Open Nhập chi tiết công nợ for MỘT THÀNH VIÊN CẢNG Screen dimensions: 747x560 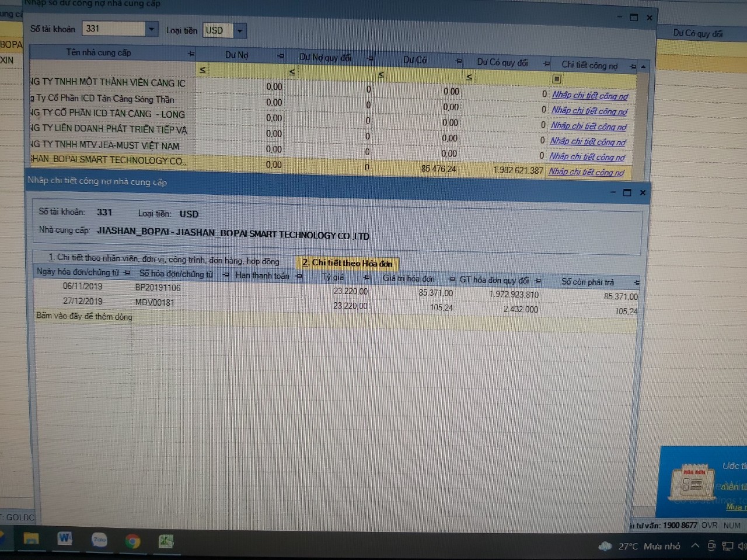pyautogui.click(x=590, y=96)
